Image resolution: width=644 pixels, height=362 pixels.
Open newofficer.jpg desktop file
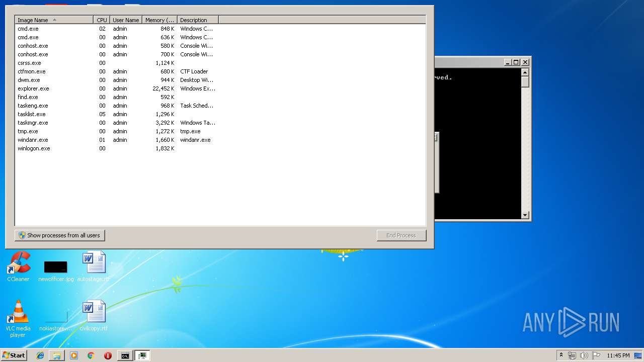pyautogui.click(x=55, y=271)
